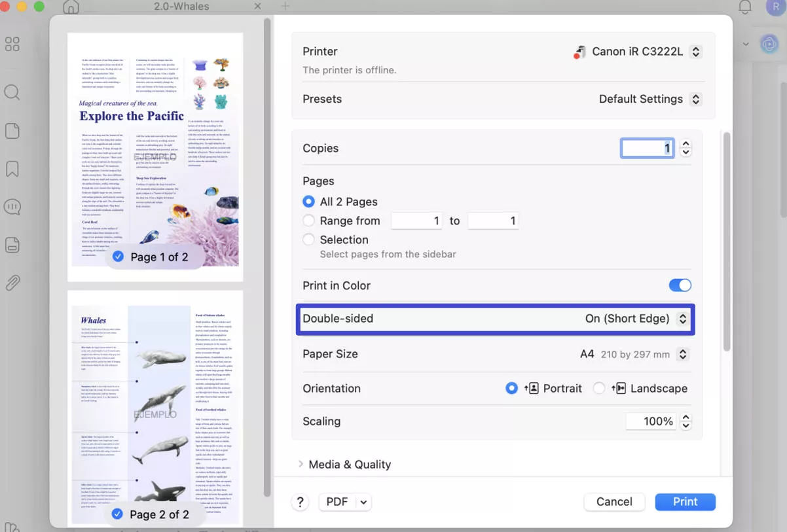Choose the Selection pages option

[x=308, y=239]
